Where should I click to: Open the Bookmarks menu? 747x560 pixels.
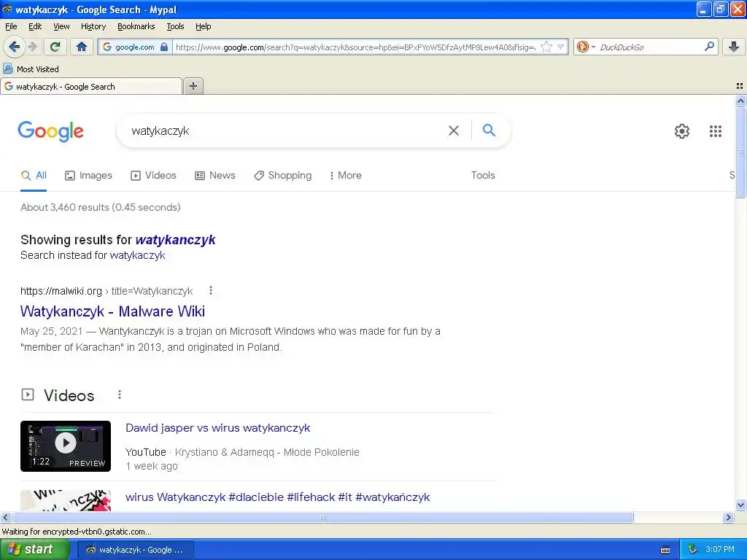coord(136,26)
